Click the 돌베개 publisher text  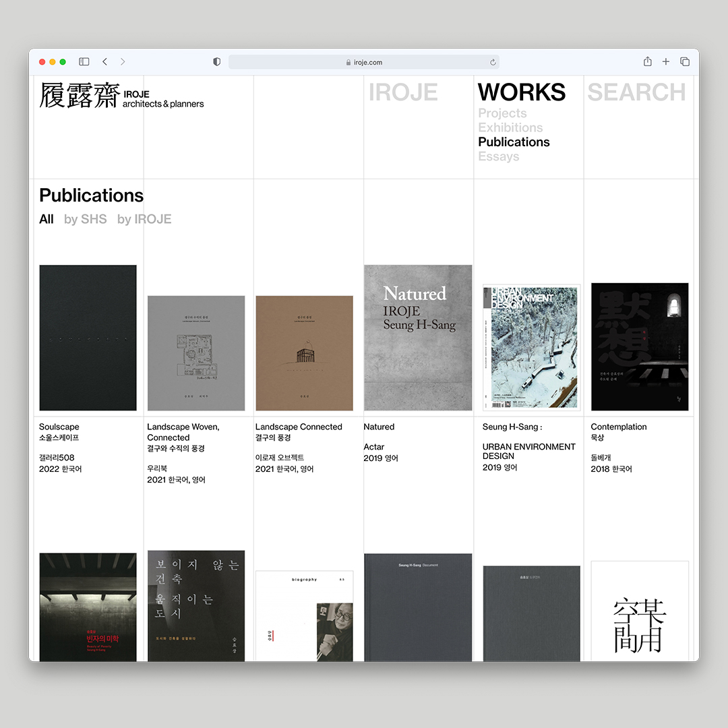pyautogui.click(x=601, y=458)
